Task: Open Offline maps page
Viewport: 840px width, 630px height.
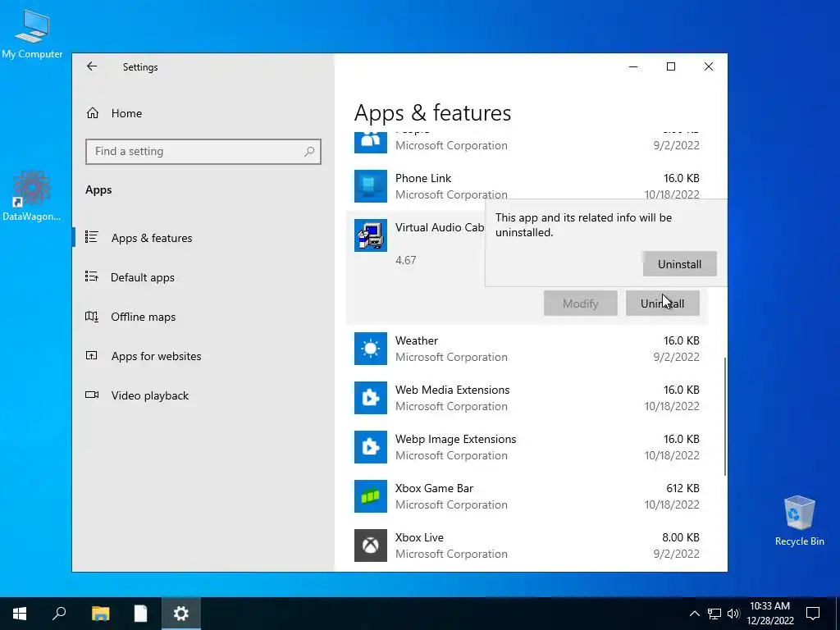Action: [143, 317]
